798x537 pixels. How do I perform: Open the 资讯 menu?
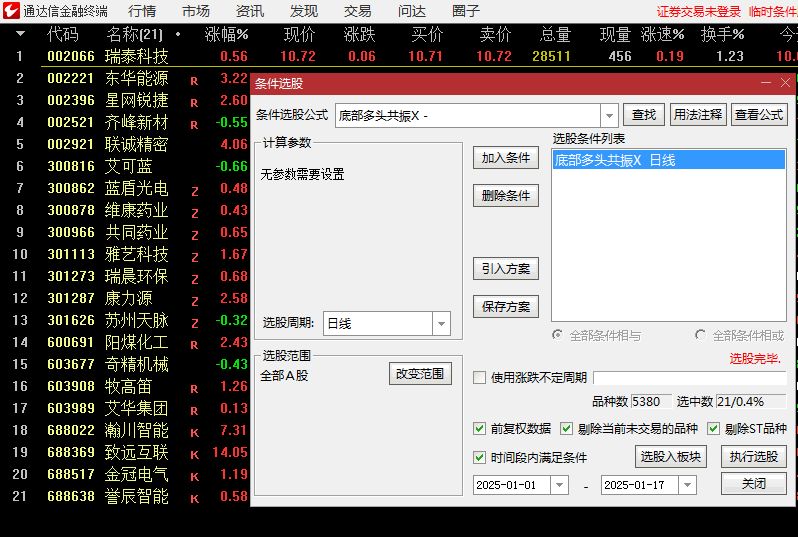250,11
